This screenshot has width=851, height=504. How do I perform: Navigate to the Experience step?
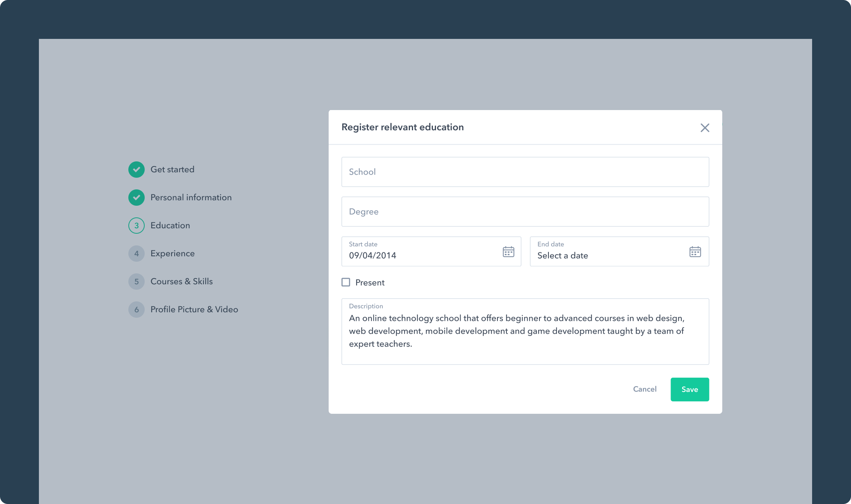[172, 253]
